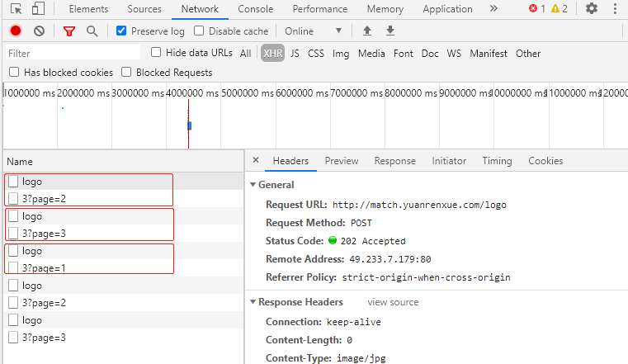Collapse the General section
628x364 pixels.
click(253, 185)
